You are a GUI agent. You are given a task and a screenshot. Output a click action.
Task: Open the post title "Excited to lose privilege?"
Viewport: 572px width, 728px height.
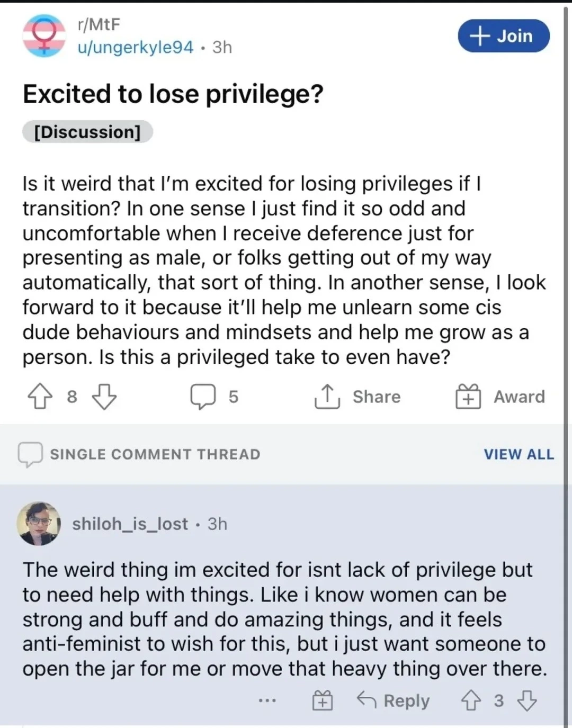pyautogui.click(x=173, y=94)
